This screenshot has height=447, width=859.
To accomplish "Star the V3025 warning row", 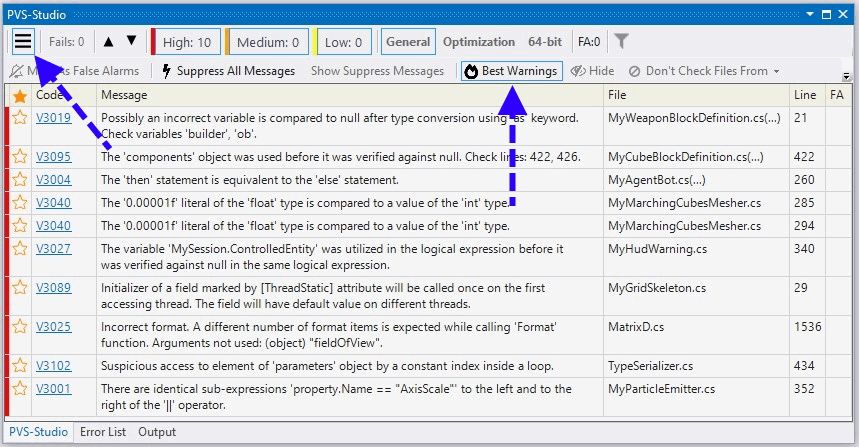I will (x=20, y=326).
